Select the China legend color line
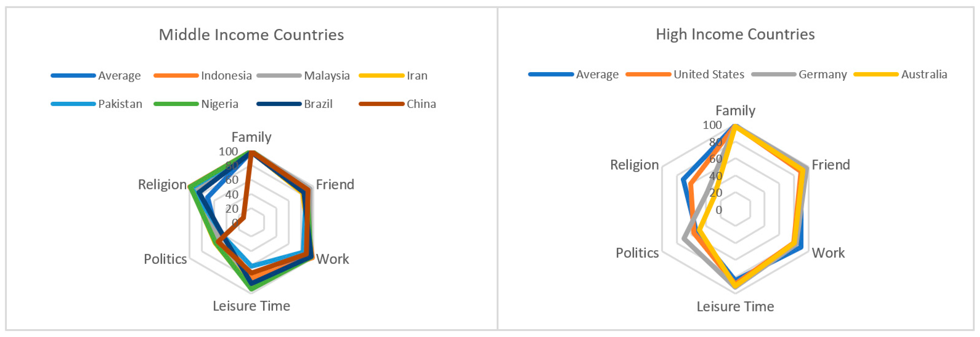This screenshot has height=337, width=980. point(381,104)
